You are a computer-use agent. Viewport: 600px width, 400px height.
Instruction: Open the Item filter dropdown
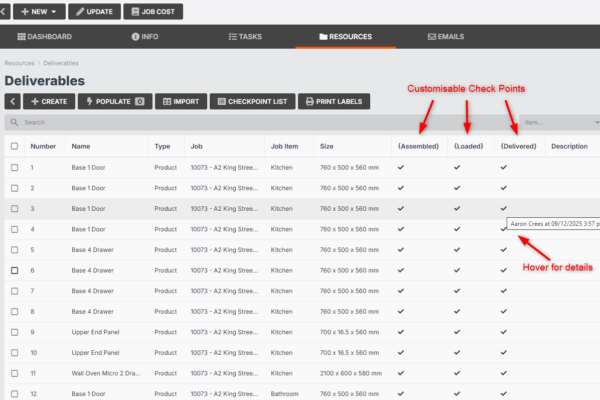[559, 122]
